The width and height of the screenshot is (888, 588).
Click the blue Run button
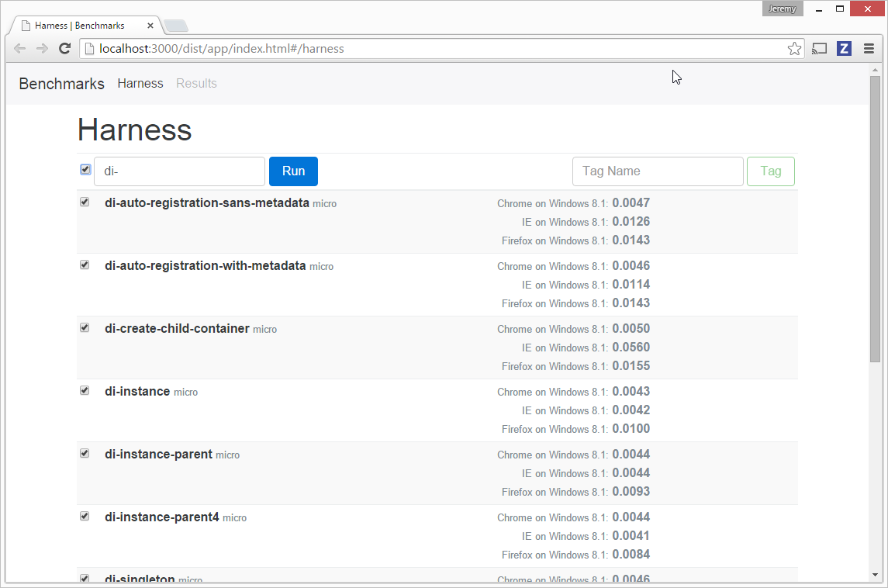pos(293,171)
